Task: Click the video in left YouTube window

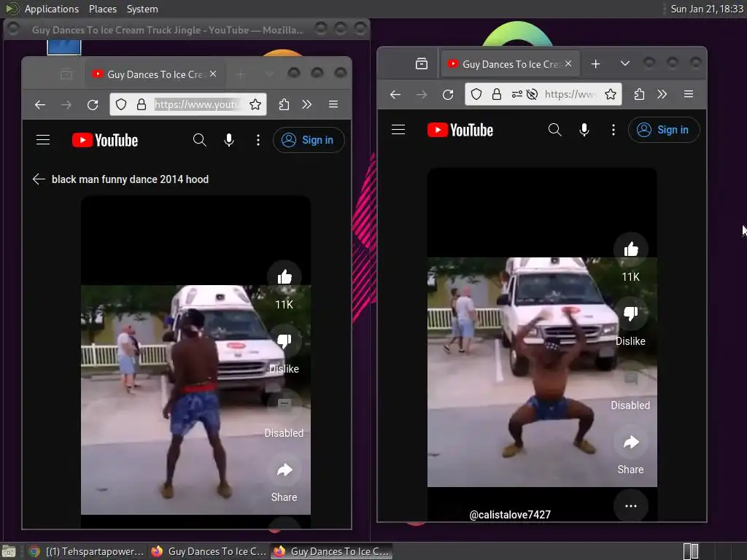Action: [196, 400]
